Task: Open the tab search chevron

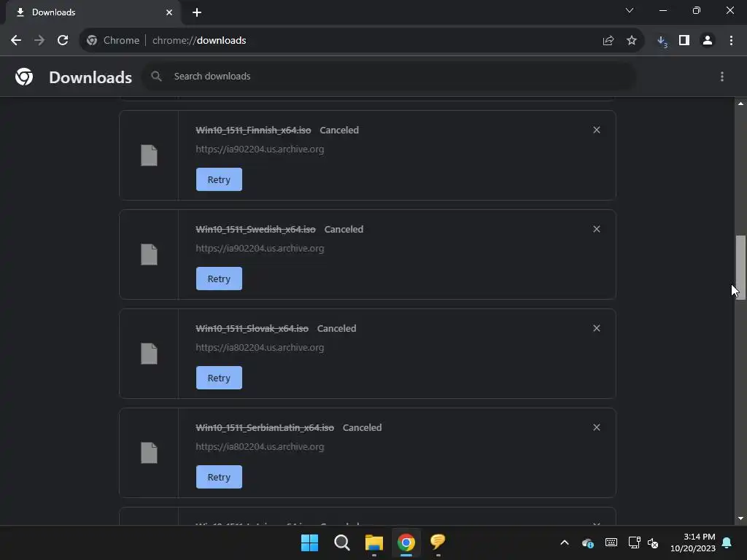Action: pos(630,10)
